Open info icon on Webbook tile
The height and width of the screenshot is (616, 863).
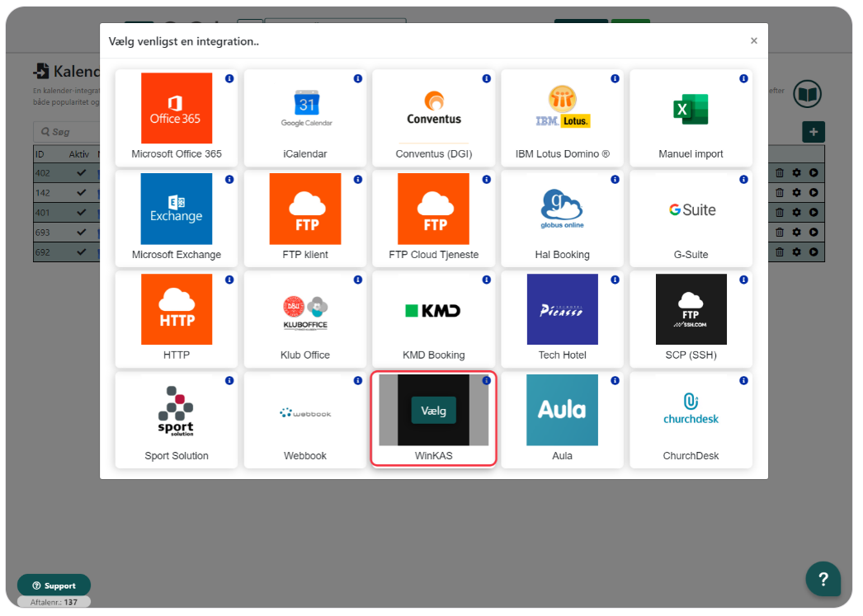pyautogui.click(x=358, y=381)
